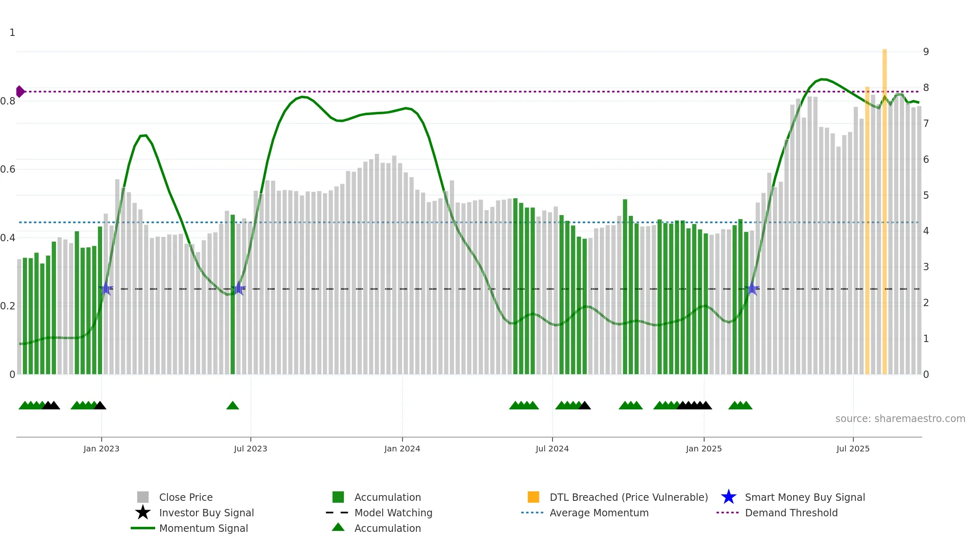Click the green Accumulation square legend icon

click(x=338, y=497)
